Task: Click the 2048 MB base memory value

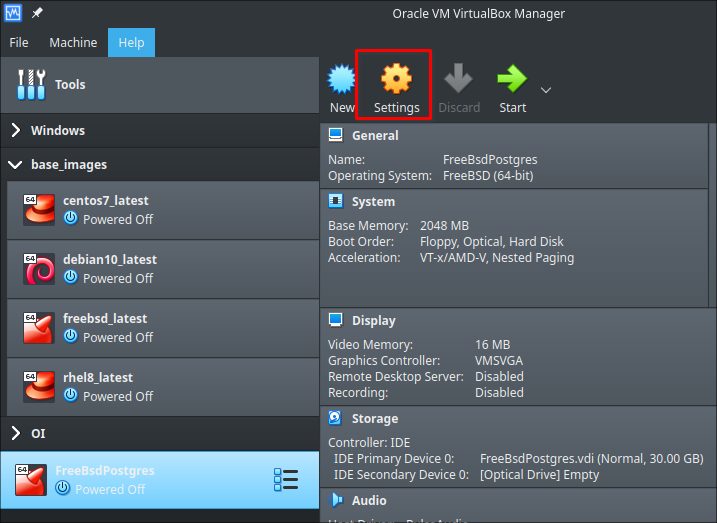Action: tap(444, 225)
